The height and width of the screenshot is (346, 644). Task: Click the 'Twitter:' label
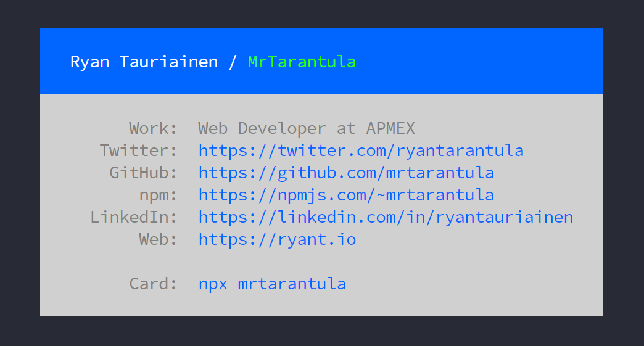[x=138, y=150]
